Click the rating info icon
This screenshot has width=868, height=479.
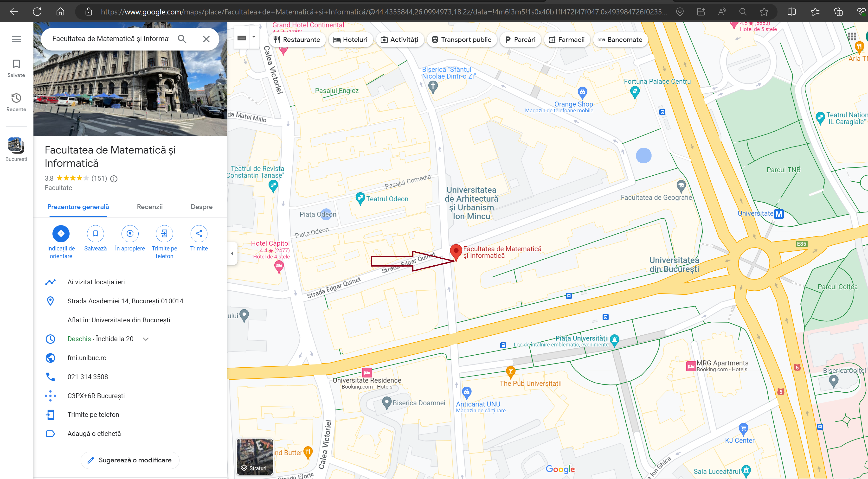pyautogui.click(x=114, y=179)
